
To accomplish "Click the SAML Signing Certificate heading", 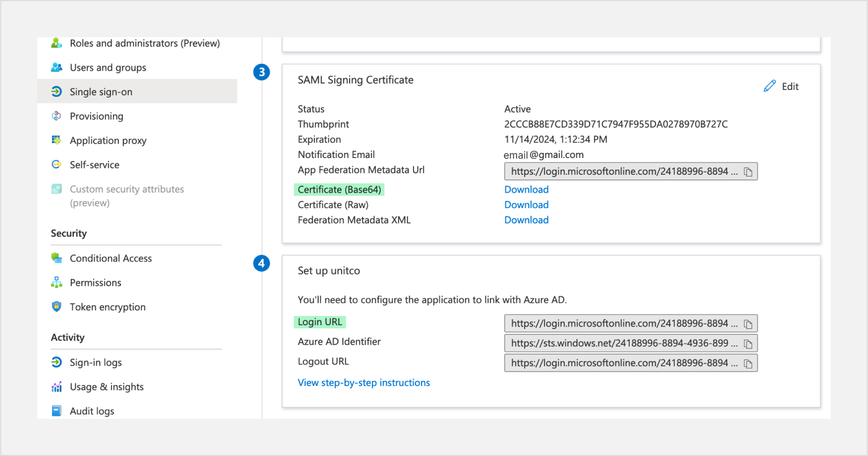I will click(355, 80).
